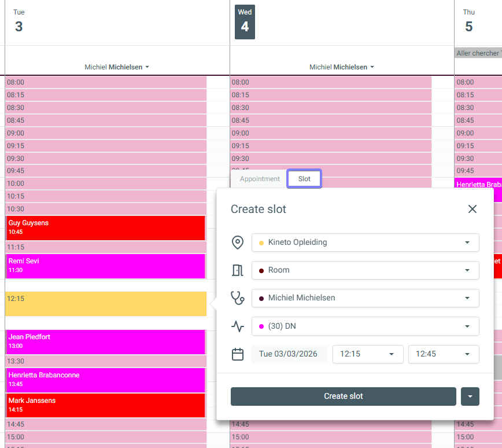The image size is (502, 448).
Task: Click the Tue 03/03/2026 date field
Action: point(289,354)
